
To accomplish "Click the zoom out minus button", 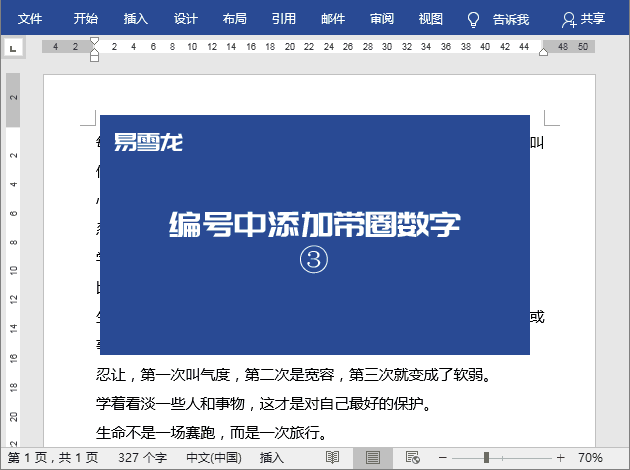I will pyautogui.click(x=443, y=458).
